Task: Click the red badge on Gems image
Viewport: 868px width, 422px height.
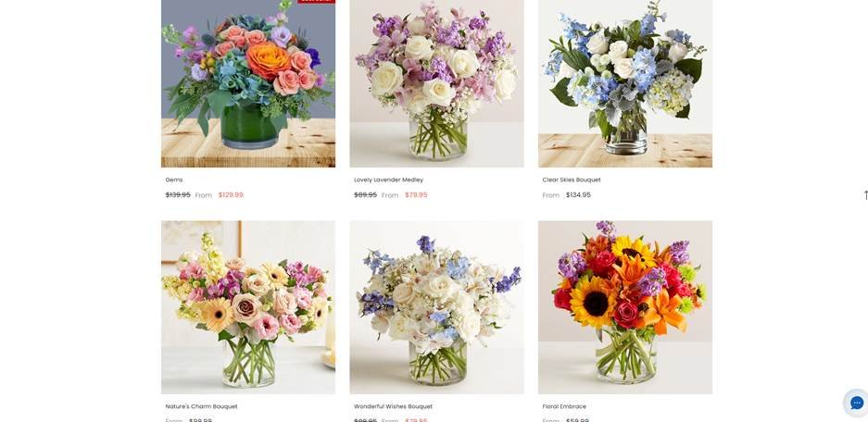Action: 316,2
